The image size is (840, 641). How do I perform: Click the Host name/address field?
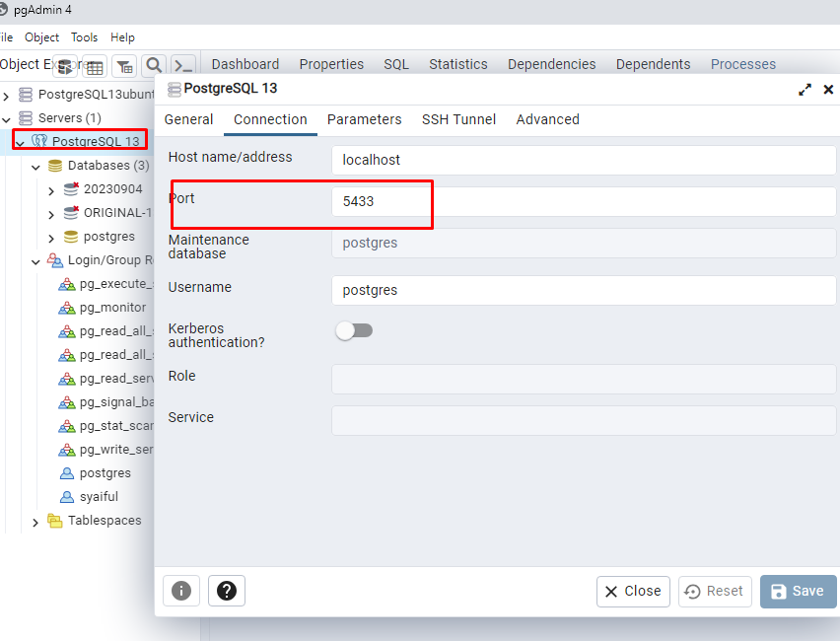tap(584, 160)
